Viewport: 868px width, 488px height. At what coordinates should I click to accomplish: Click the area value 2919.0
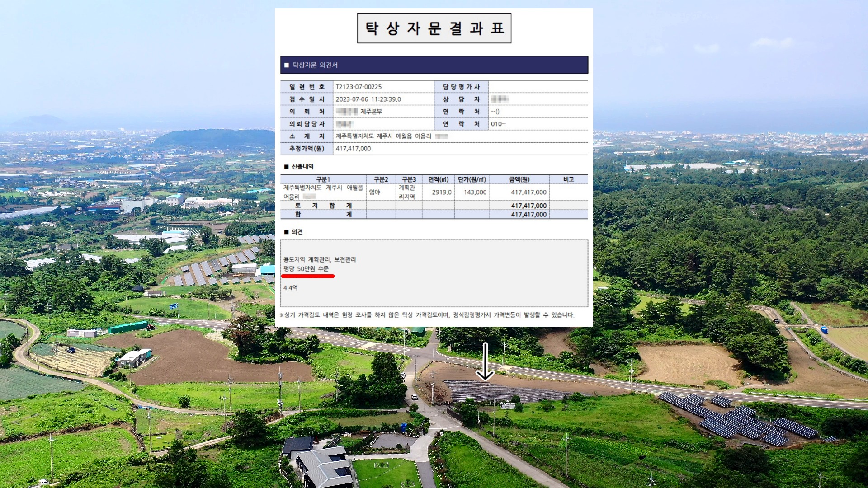pyautogui.click(x=441, y=192)
